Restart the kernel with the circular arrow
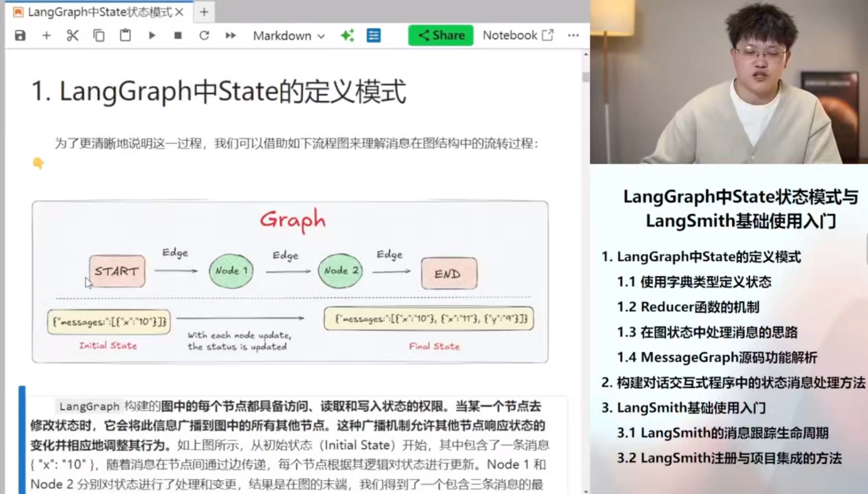Screen dimensions: 868x494 (204, 36)
